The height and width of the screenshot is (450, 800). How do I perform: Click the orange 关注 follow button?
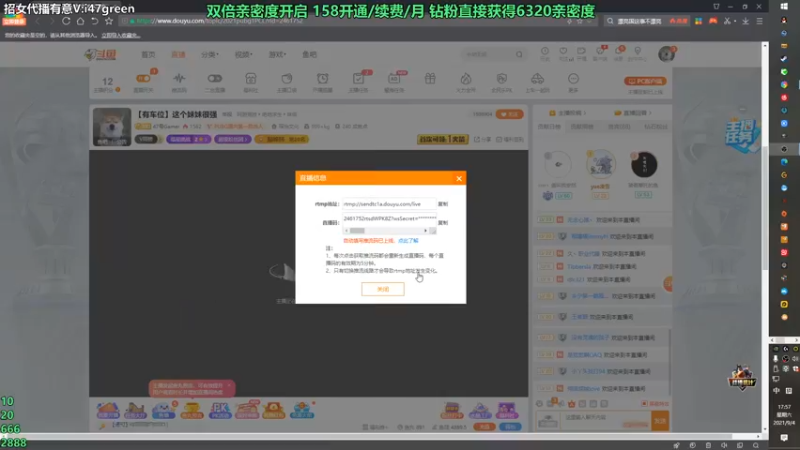click(x=509, y=114)
